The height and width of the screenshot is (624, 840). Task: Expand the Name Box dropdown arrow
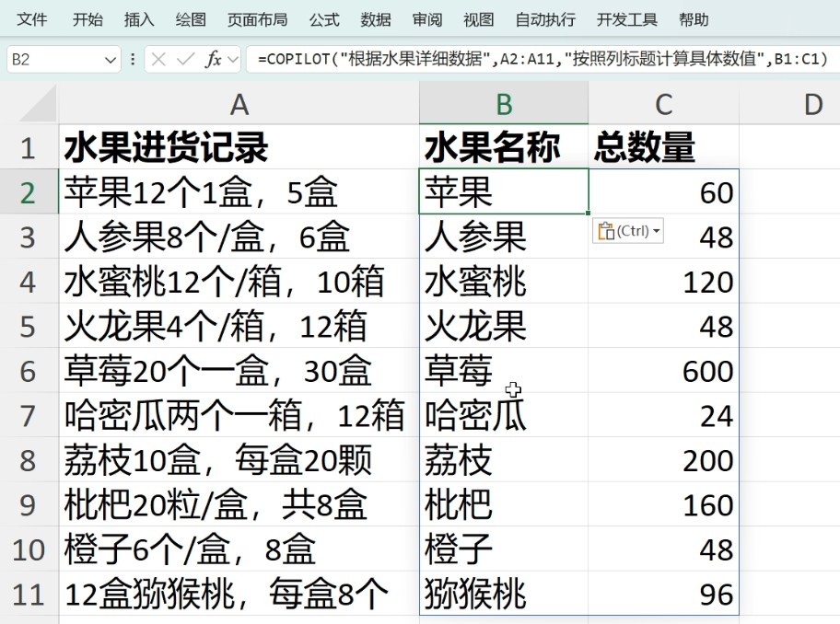(111, 60)
